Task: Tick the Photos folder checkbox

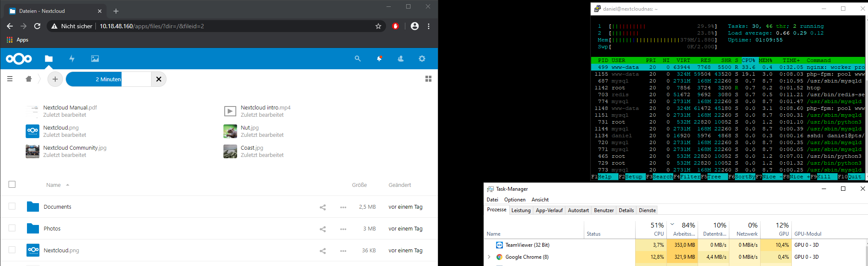Action: [x=12, y=228]
